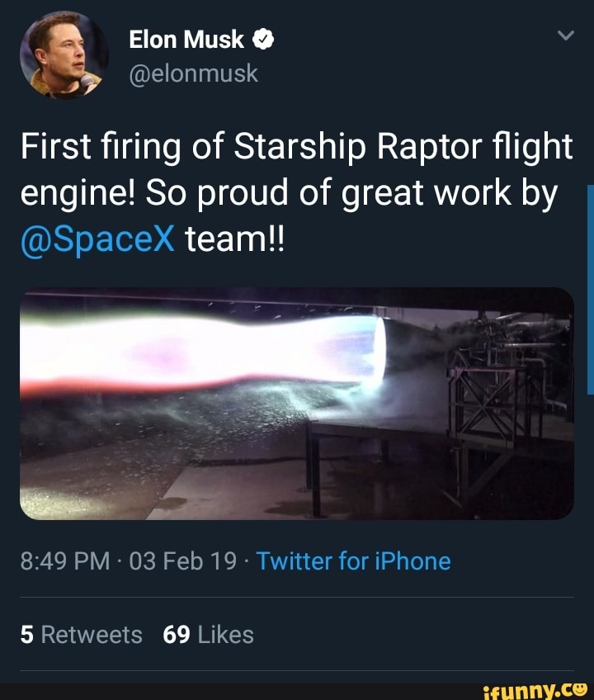Click the smiley face in ifunny branding
Screen dimensions: 594x700
tap(577, 690)
